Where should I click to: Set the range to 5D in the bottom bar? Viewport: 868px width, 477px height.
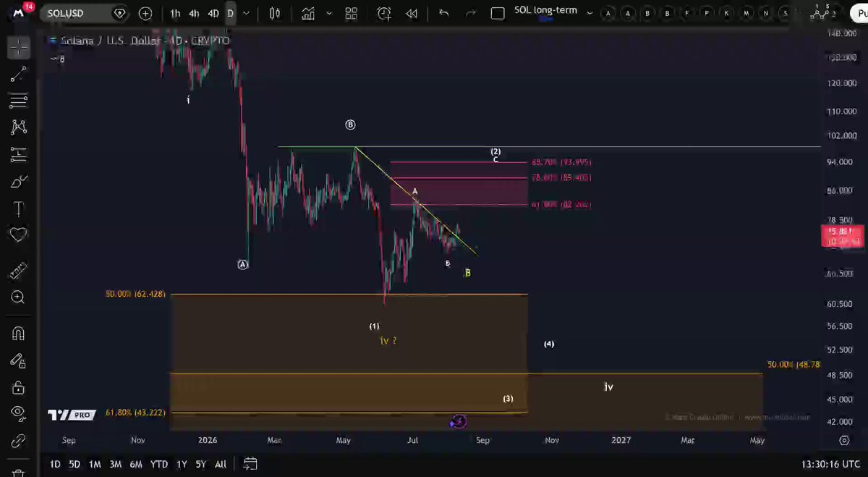(75, 464)
